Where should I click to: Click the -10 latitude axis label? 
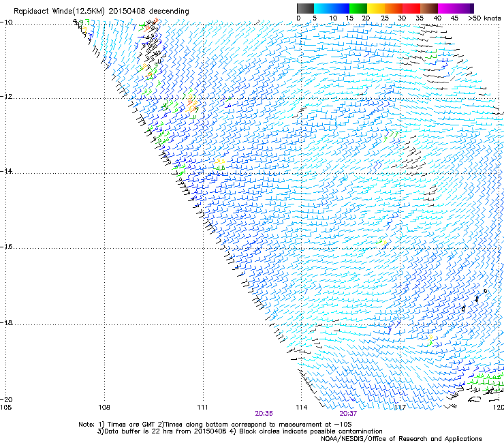pyautogui.click(x=6, y=22)
